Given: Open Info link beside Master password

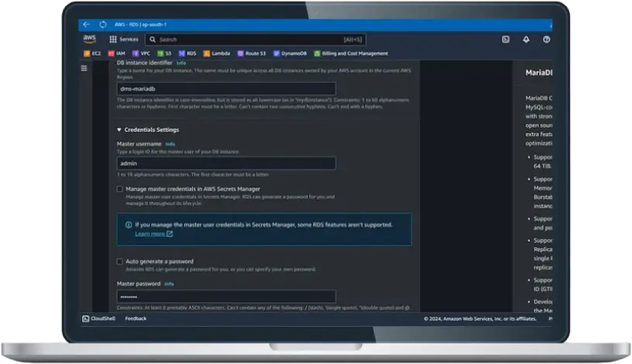Looking at the screenshot, I should (169, 283).
